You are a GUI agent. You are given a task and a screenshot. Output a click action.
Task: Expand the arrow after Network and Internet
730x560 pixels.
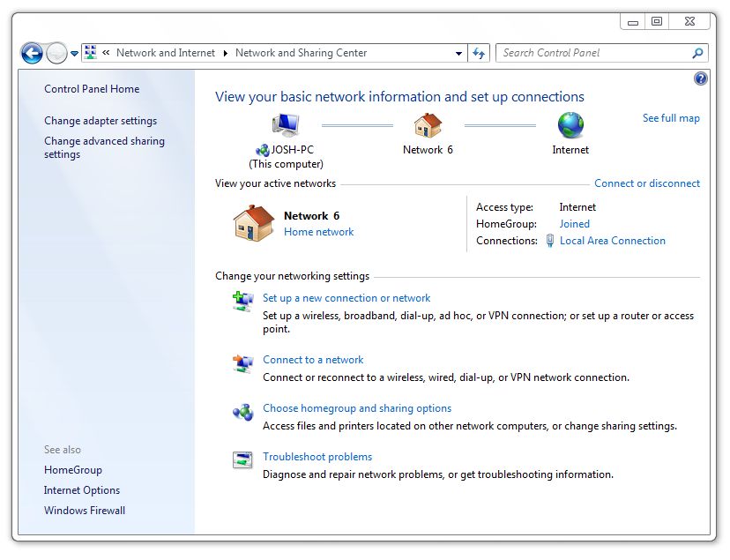click(x=226, y=53)
